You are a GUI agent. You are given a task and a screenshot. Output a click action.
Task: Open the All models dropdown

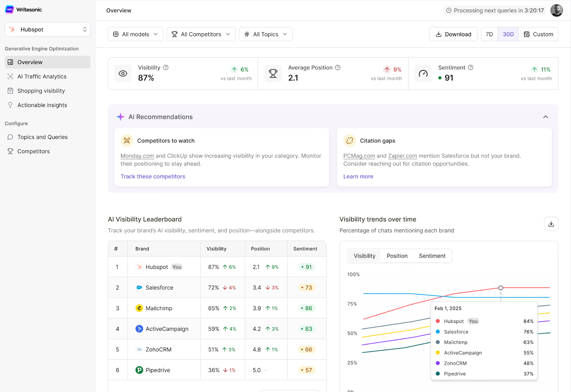click(x=135, y=34)
